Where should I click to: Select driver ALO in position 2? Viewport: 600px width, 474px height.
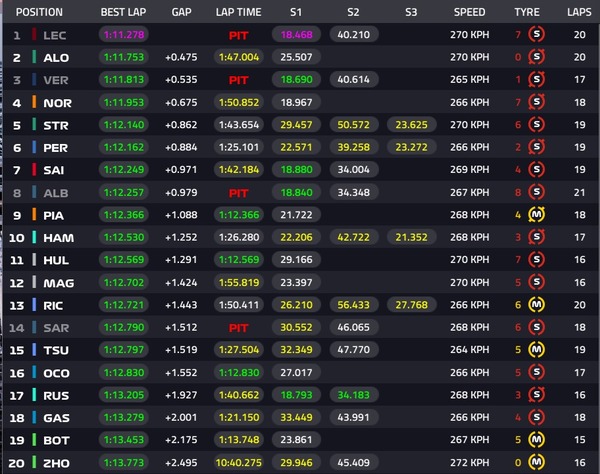click(57, 57)
